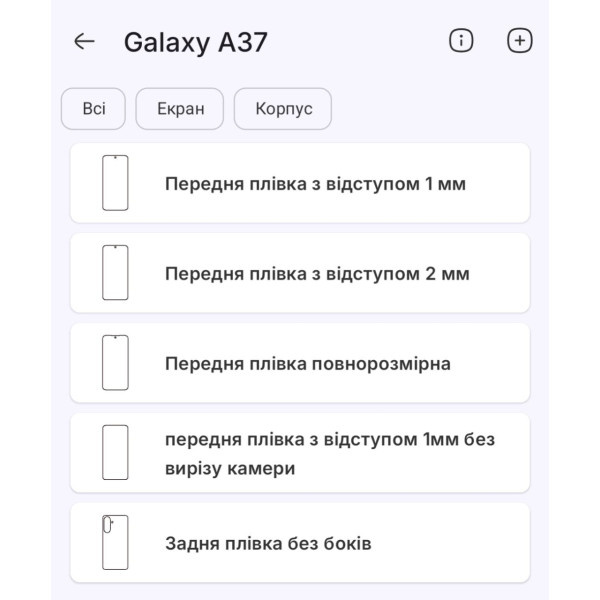Go back using the left arrow
The height and width of the screenshot is (600, 600).
84,41
